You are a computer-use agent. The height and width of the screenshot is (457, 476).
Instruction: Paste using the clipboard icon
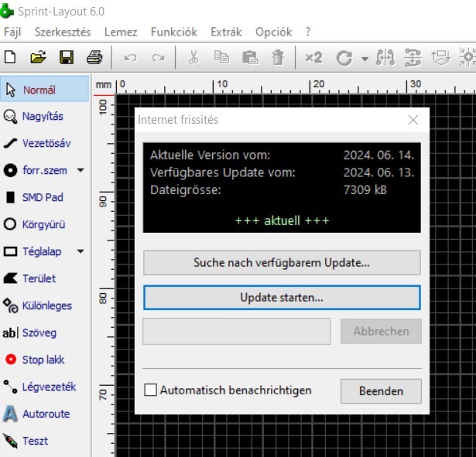250,57
